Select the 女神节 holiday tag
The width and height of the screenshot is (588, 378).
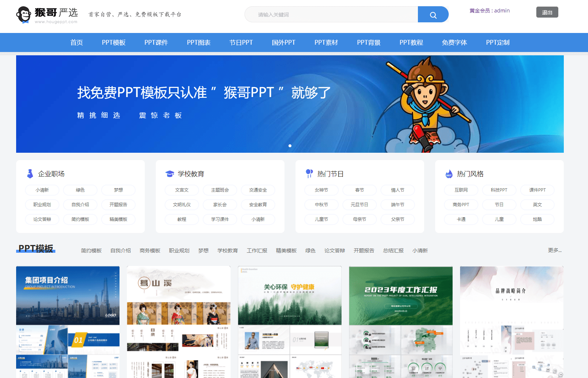321,190
